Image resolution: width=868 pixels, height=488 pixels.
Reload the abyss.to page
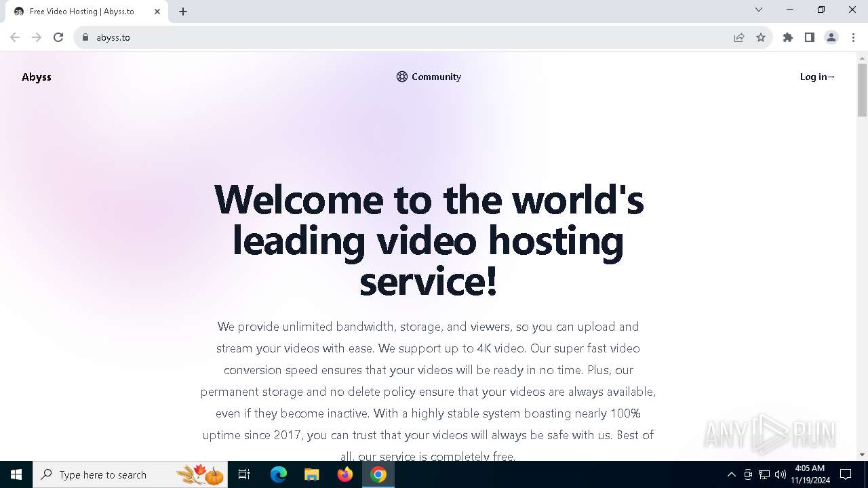click(x=58, y=37)
